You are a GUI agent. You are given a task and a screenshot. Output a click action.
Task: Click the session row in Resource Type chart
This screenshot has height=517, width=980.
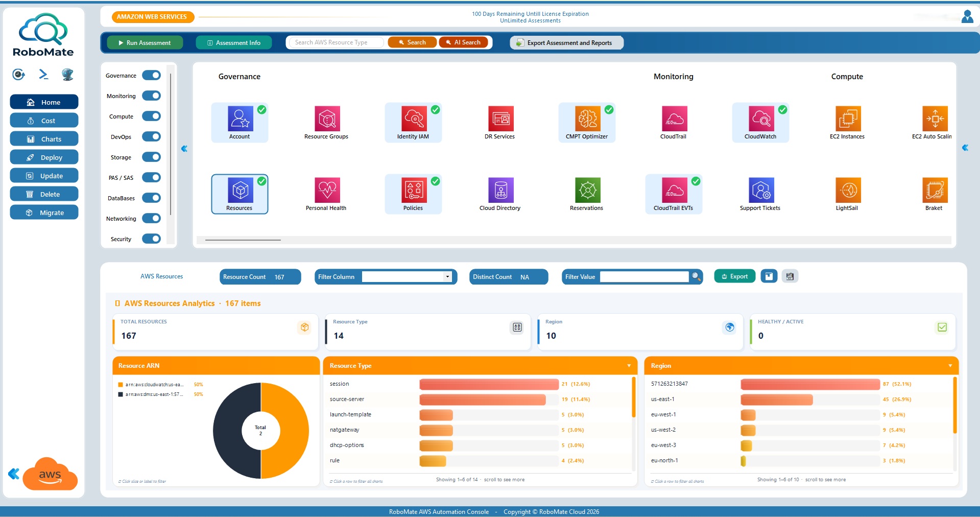tap(479, 384)
